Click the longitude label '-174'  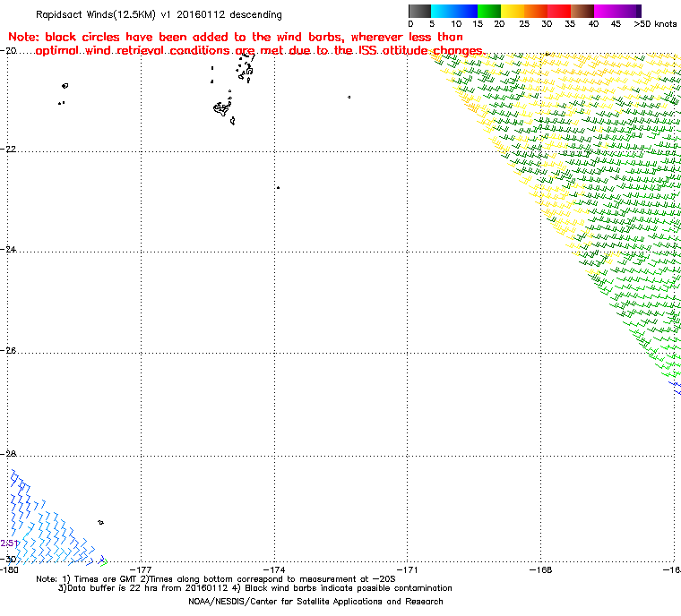pos(274,569)
